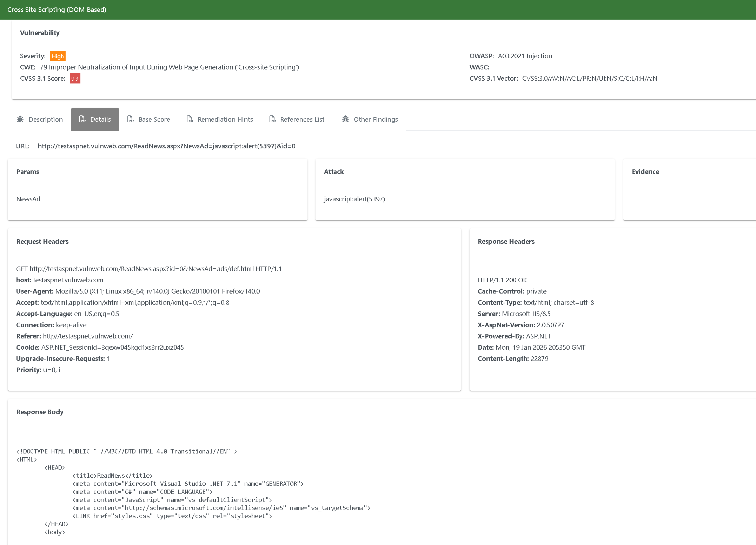Image resolution: width=756 pixels, height=545 pixels.
Task: Click the Referer URL in request headers
Action: tap(88, 336)
